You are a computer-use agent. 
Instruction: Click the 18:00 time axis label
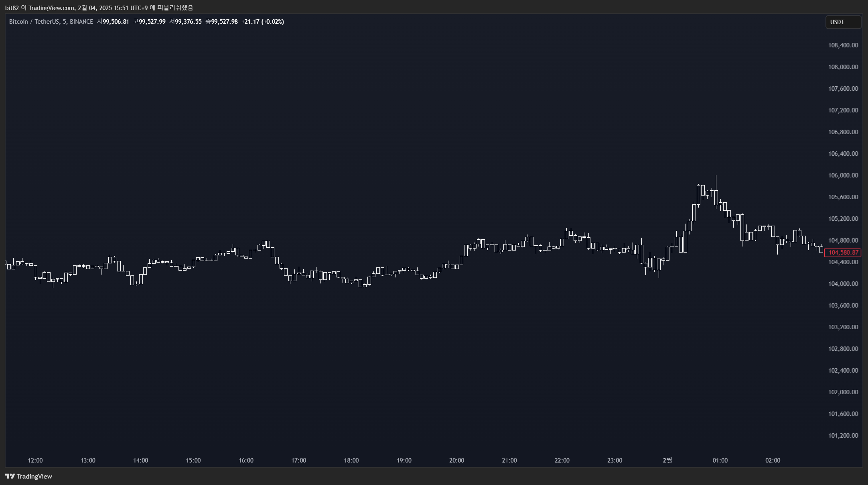(351, 461)
